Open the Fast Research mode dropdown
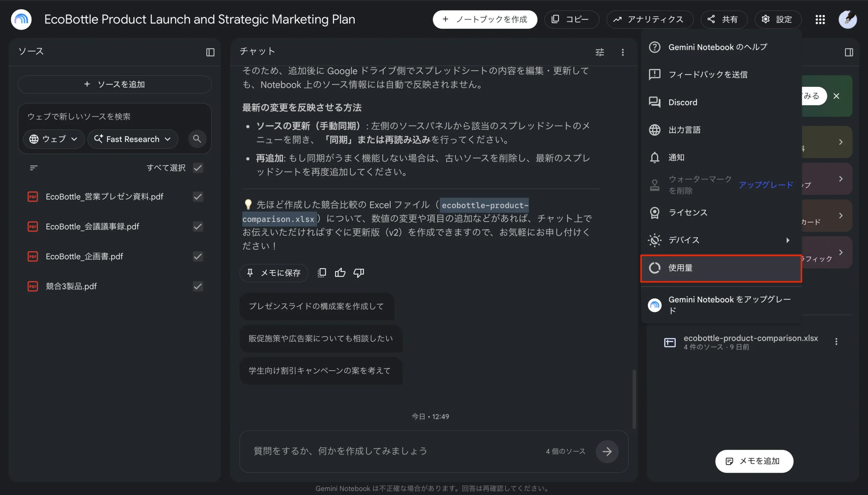The image size is (868, 495). [133, 139]
